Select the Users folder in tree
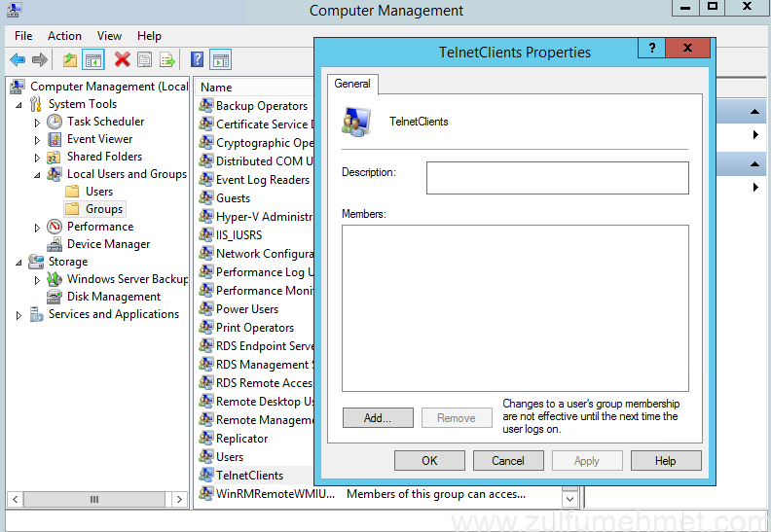Screen dimensions: 771x532 point(98,192)
